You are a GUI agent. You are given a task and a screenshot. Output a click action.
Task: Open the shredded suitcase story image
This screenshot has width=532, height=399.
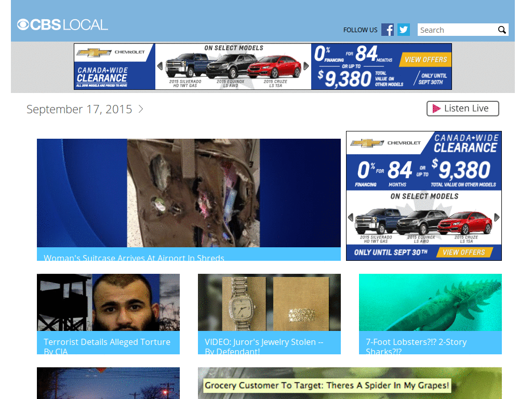coord(189,193)
